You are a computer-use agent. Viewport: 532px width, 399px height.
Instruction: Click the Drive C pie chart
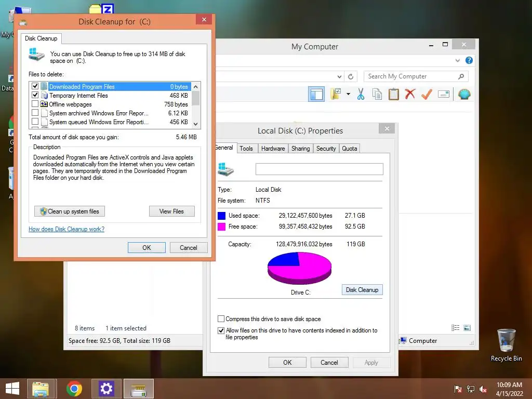pyautogui.click(x=299, y=268)
